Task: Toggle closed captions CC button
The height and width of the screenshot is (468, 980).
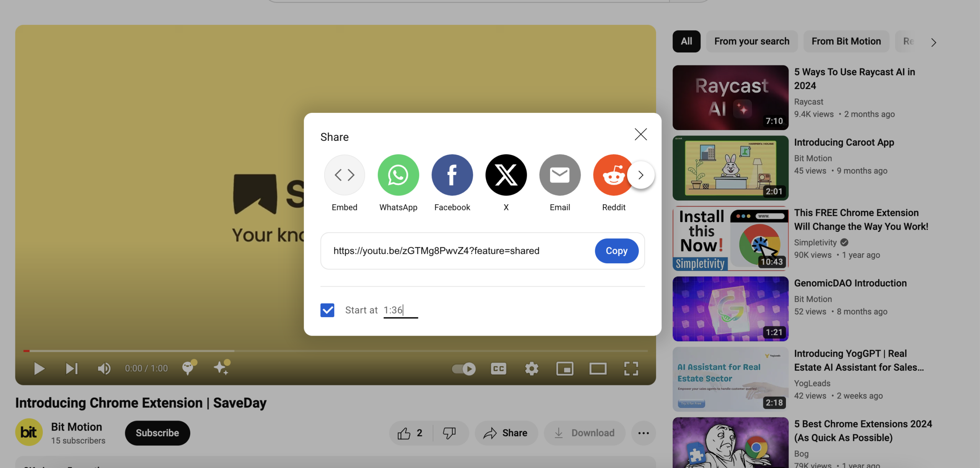Action: [498, 369]
